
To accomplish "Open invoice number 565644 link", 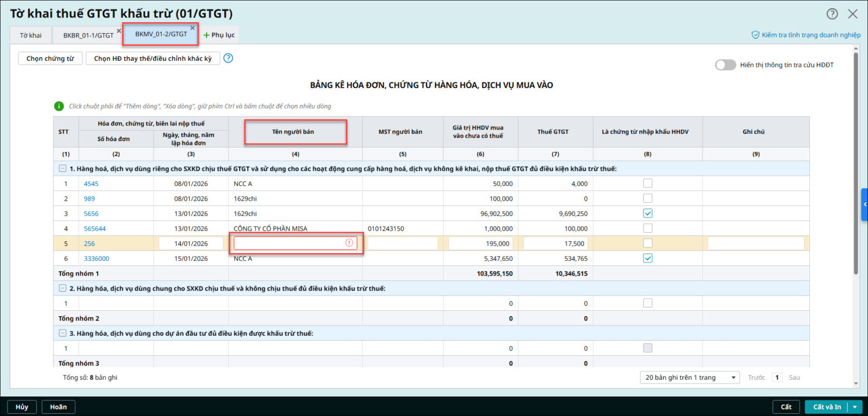I will (x=95, y=229).
